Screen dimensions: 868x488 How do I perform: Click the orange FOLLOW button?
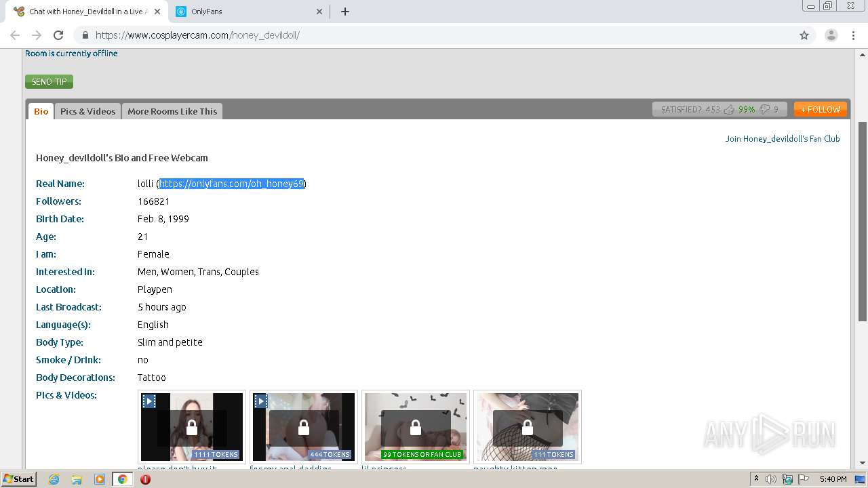821,109
